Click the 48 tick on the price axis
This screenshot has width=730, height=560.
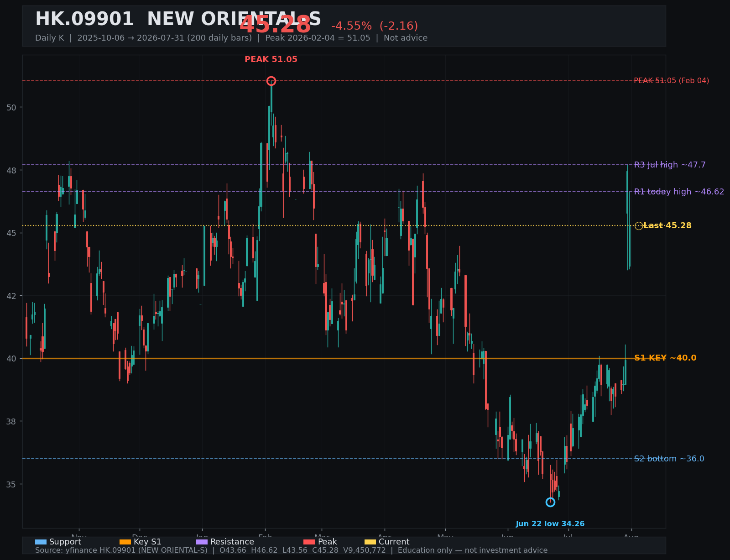(11, 171)
